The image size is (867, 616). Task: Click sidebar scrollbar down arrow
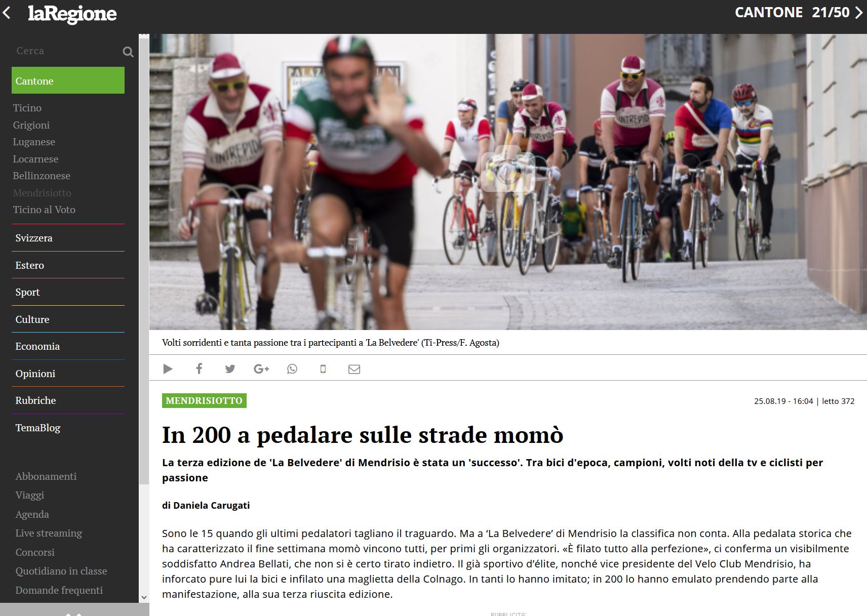[144, 597]
